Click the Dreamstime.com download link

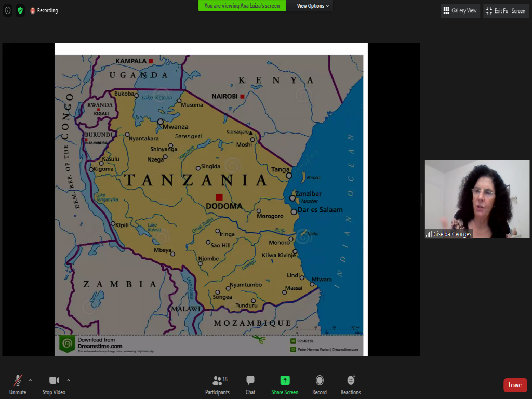tap(100, 346)
